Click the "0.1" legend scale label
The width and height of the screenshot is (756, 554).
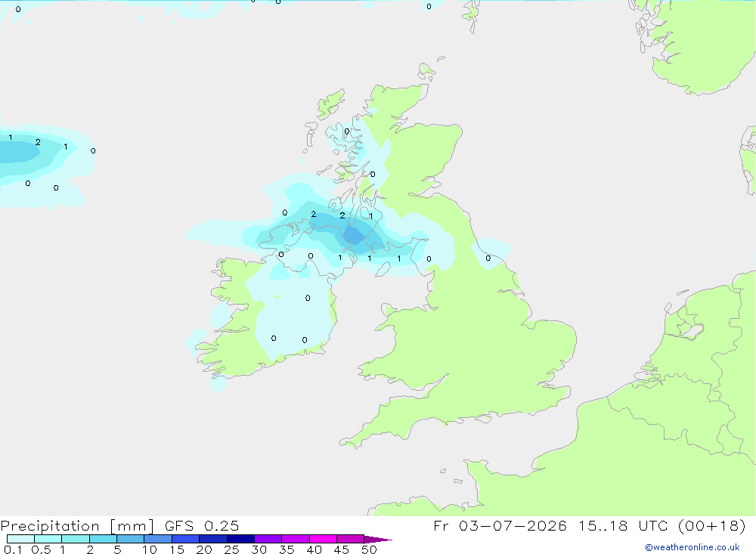tap(13, 549)
